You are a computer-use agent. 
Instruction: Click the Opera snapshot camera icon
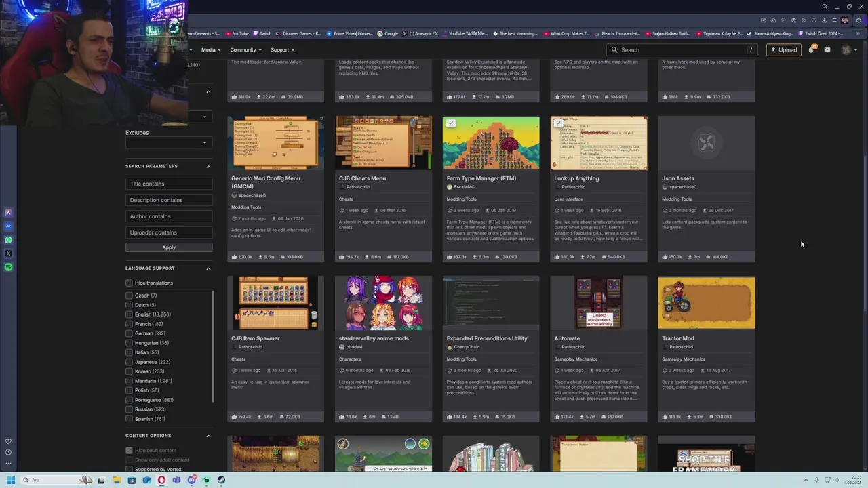pos(773,20)
